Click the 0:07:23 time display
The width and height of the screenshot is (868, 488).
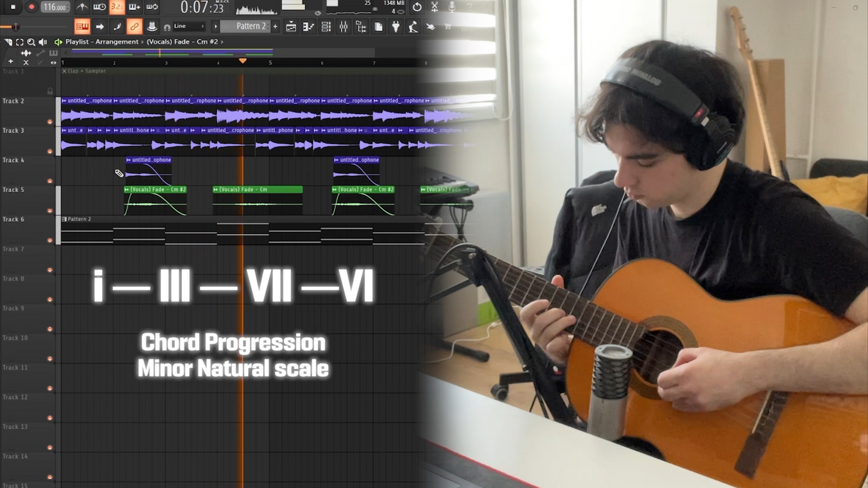click(x=202, y=8)
